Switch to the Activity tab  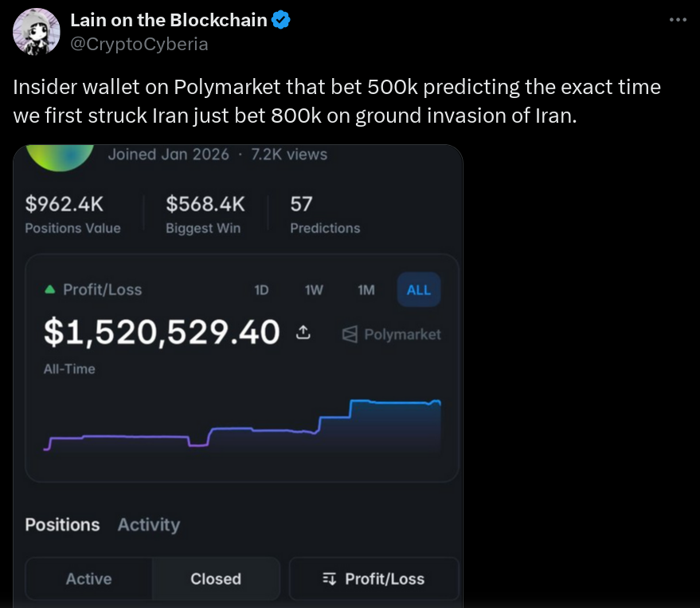[x=149, y=524]
